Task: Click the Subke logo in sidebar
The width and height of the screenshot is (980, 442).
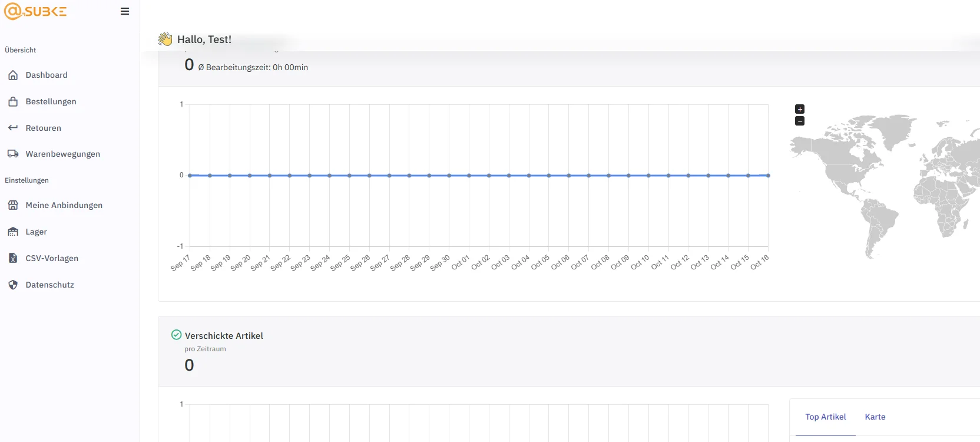Action: click(35, 11)
